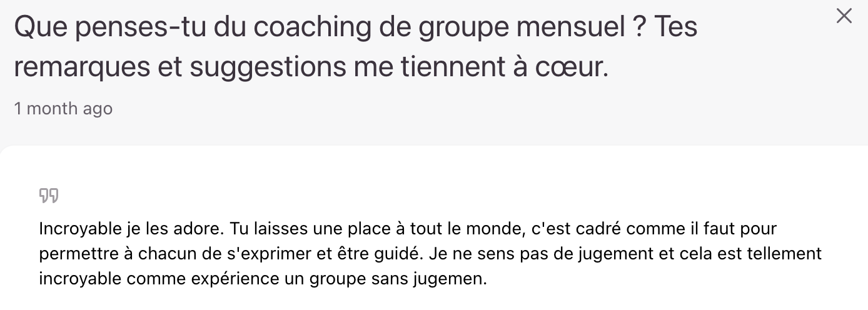Click the heading line "remarques et suggestions"

click(311, 67)
